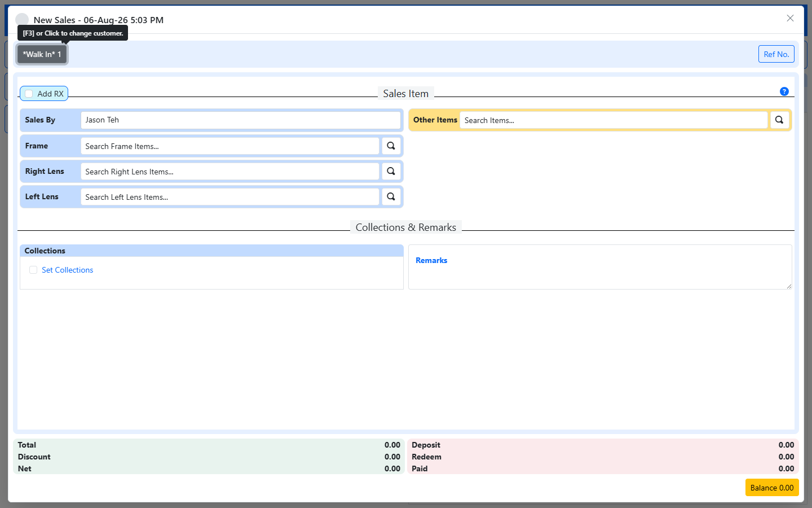Viewport: 812px width, 508px height.
Task: Click the Set Collections link
Action: [68, 270]
